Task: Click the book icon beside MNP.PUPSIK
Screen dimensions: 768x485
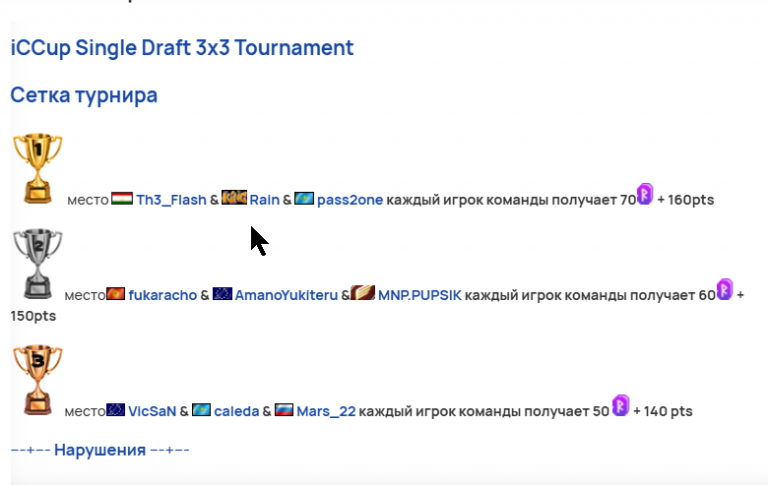Action: 363,292
